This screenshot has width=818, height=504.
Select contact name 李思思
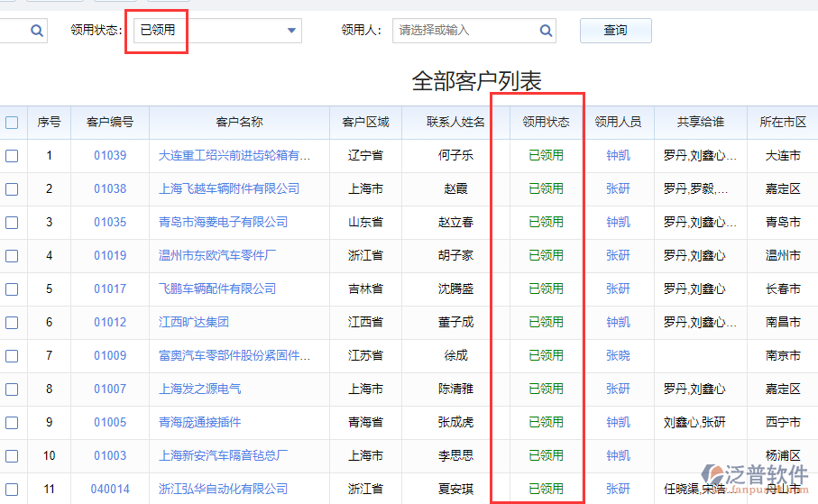tap(456, 456)
